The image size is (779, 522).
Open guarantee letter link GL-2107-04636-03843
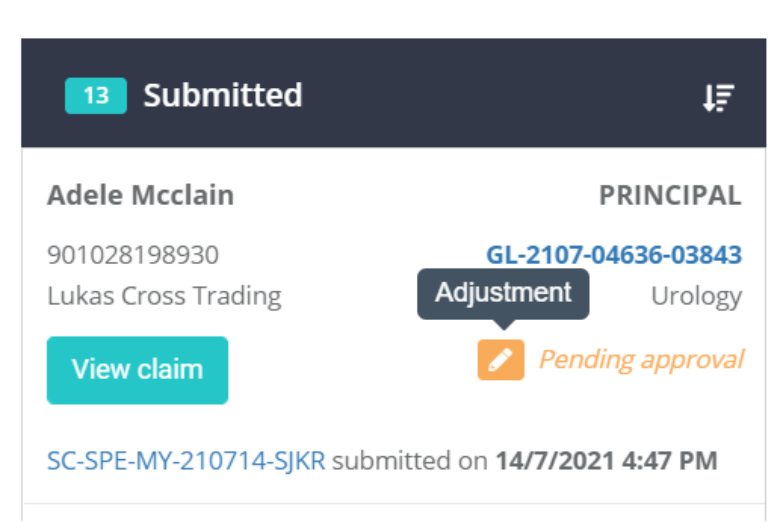614,255
